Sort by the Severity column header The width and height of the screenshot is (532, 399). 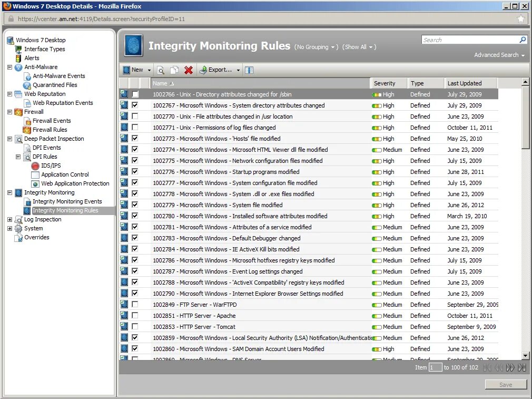coord(389,83)
